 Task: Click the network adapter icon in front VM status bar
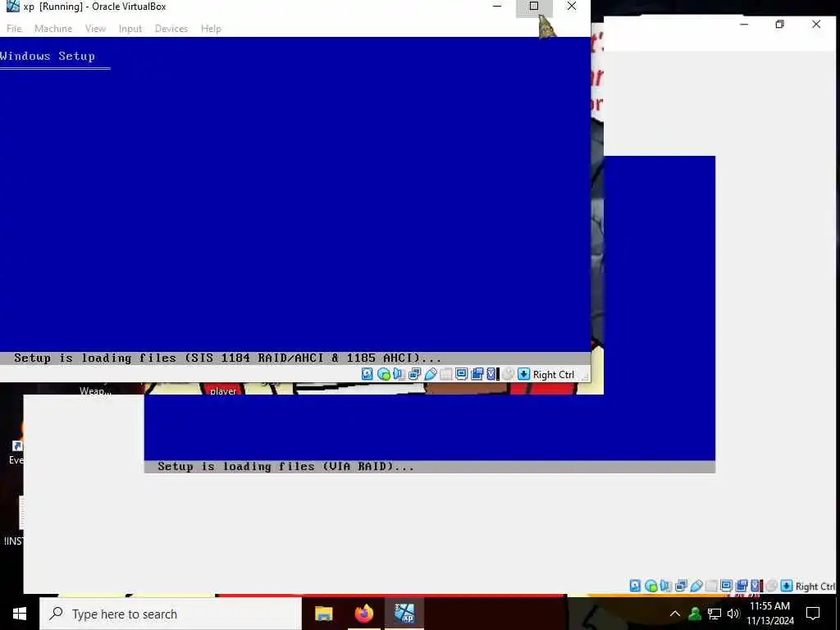coord(414,374)
